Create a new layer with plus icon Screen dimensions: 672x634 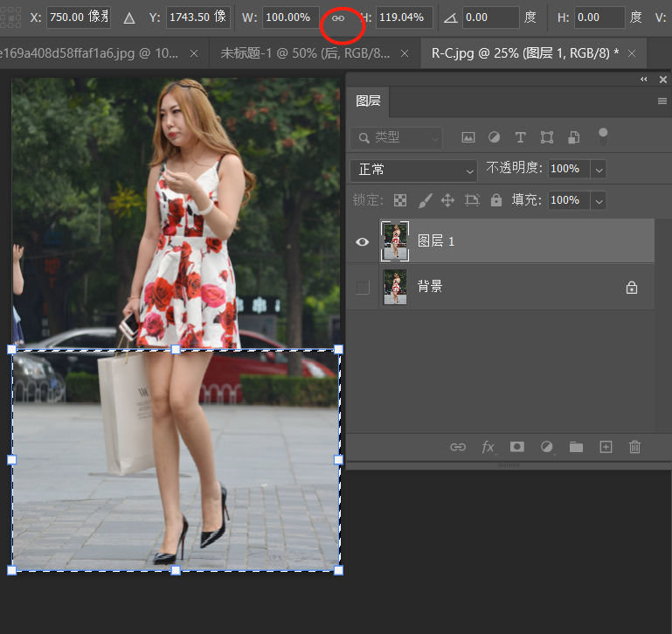(x=606, y=447)
